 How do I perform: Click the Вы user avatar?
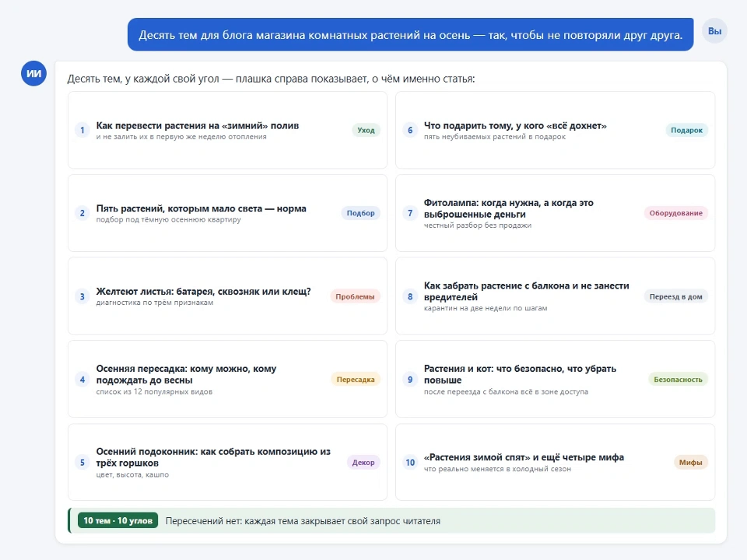tap(714, 31)
